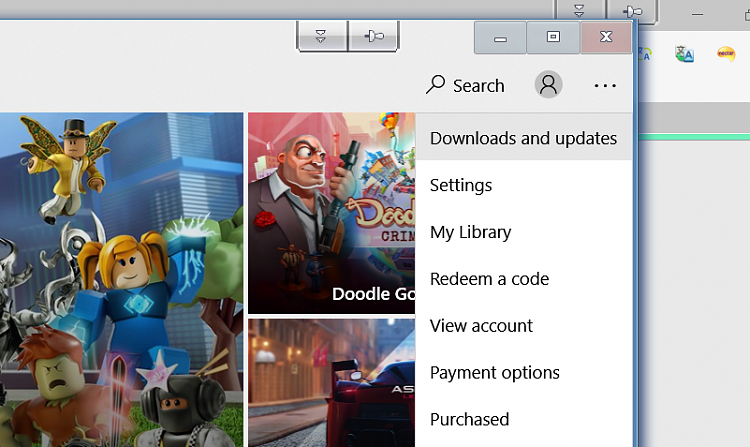Minimize the background browser window
Viewport: 750px width, 447px height.
coord(697,14)
